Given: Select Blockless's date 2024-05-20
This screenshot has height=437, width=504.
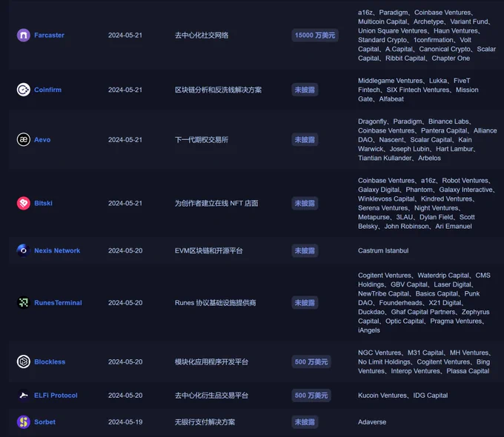Looking at the screenshot, I should point(125,361).
